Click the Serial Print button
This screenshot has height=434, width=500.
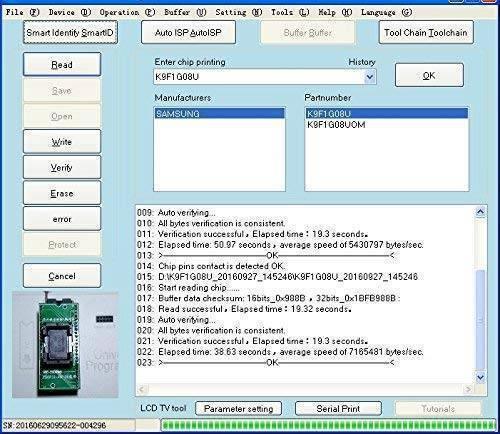pos(338,409)
